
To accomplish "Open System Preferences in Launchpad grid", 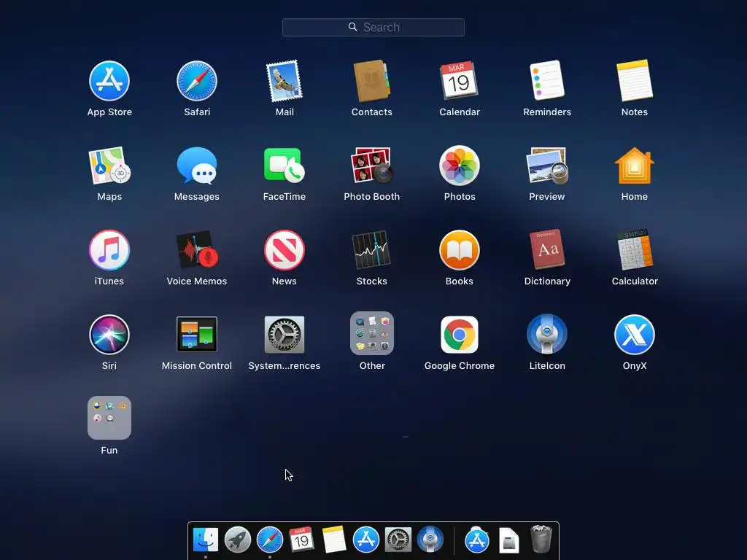I will 285,334.
